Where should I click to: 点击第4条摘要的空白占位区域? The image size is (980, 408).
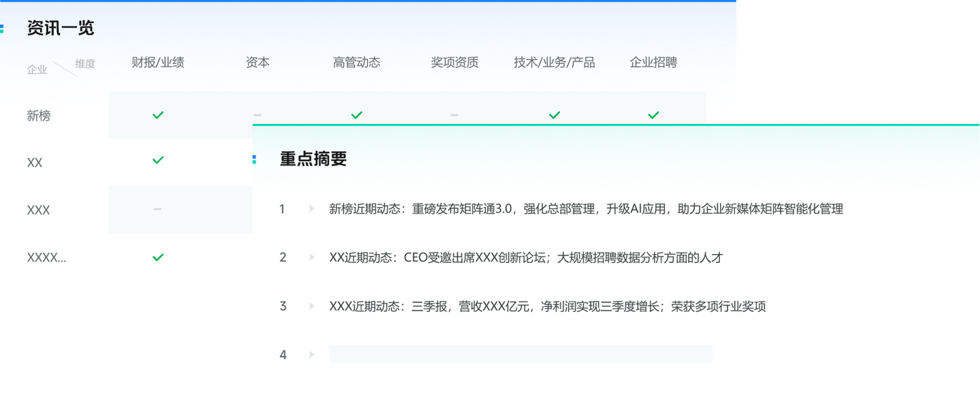521,354
